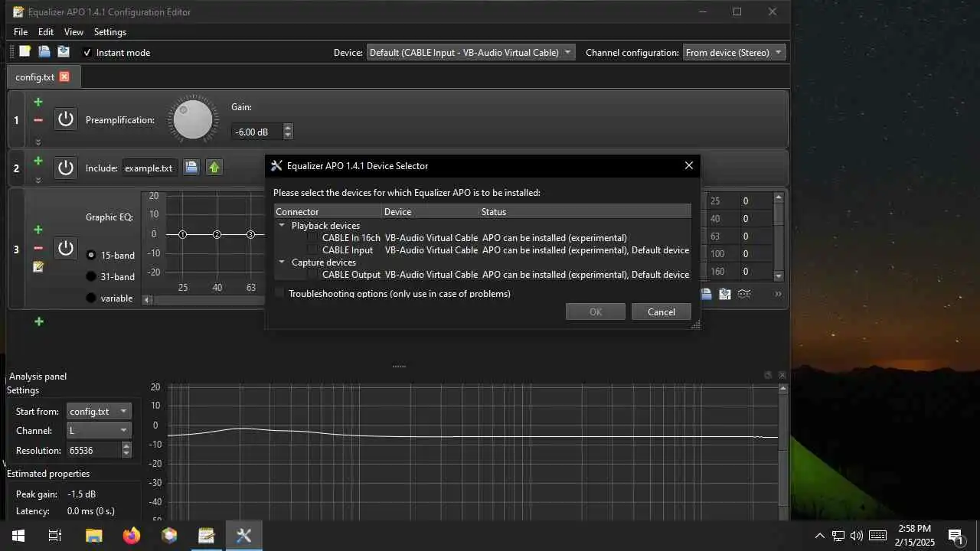Image resolution: width=980 pixels, height=551 pixels.
Task: Close the config.txt tab with its red X
Action: click(x=64, y=77)
